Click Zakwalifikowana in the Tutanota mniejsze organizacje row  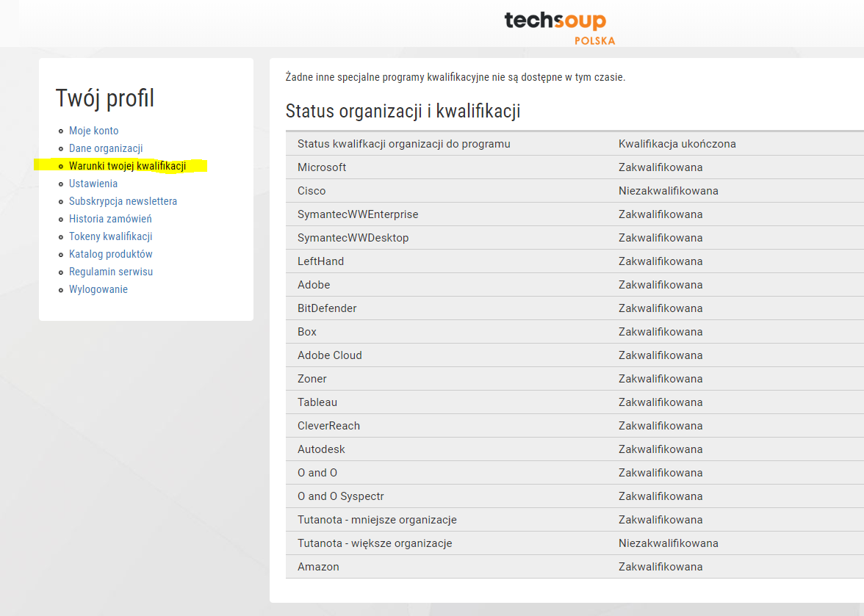pyautogui.click(x=660, y=520)
